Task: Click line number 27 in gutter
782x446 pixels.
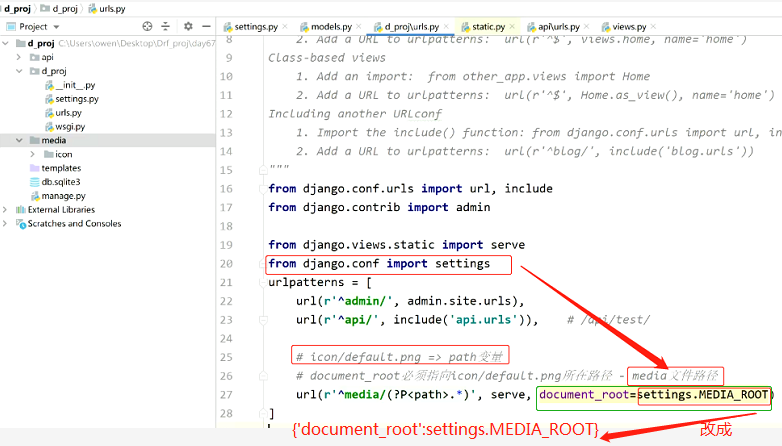Action: pyautogui.click(x=226, y=395)
